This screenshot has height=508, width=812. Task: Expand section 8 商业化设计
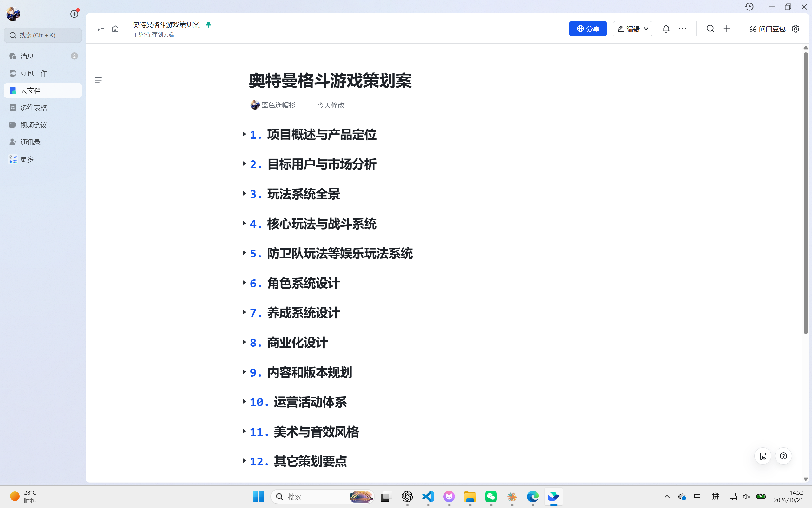(244, 342)
